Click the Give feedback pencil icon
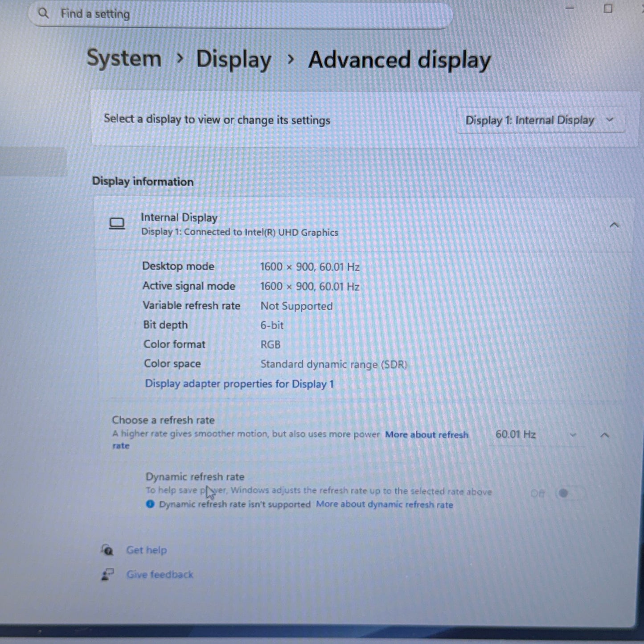 pyautogui.click(x=107, y=574)
